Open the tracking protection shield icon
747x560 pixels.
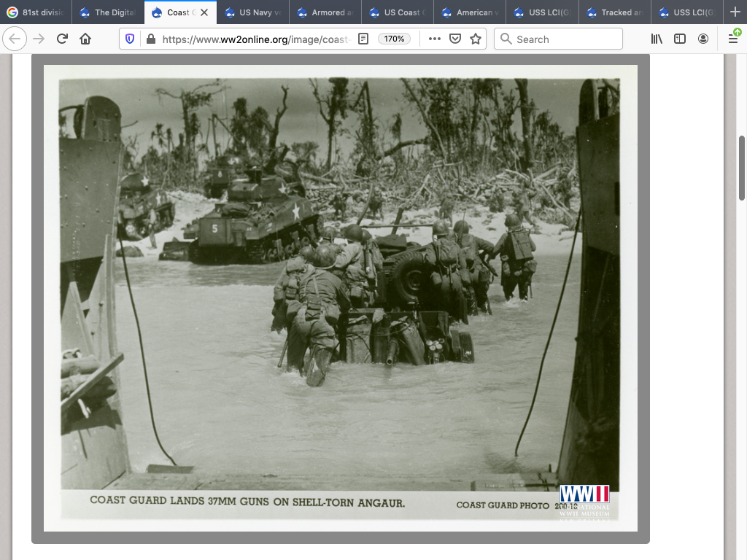pyautogui.click(x=131, y=39)
